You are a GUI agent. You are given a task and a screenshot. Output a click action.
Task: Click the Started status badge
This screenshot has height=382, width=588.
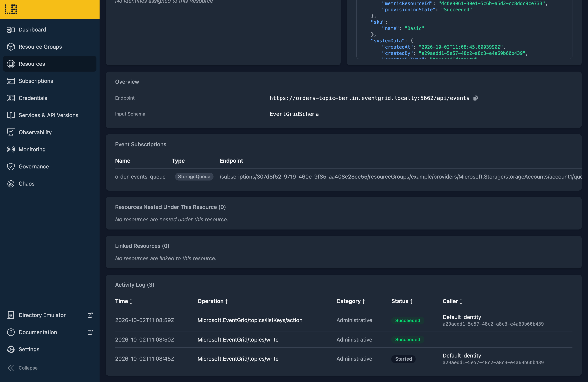(403, 359)
